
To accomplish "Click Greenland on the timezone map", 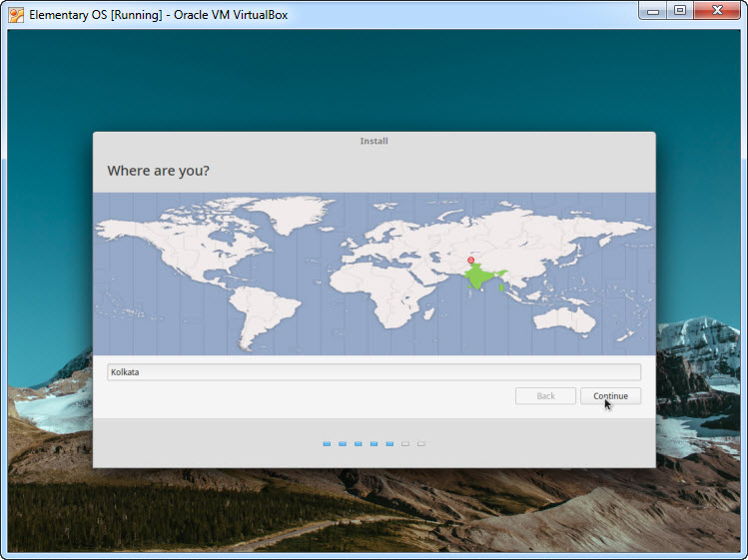I will coord(292,213).
